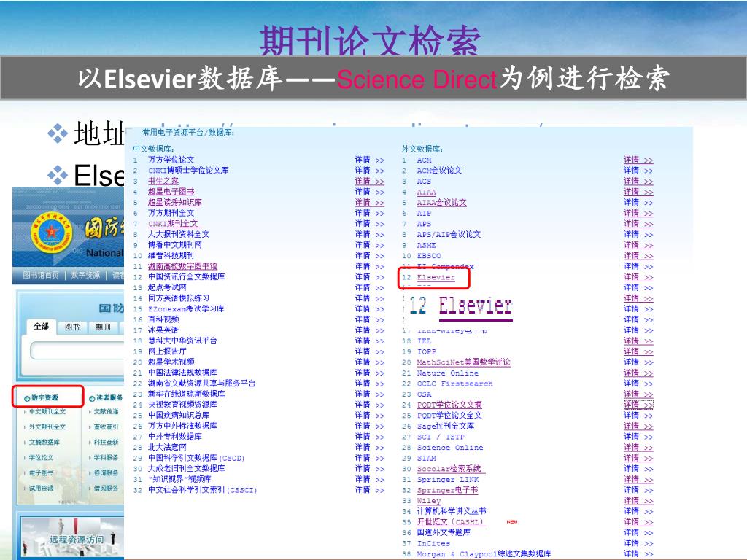Open the ACM foreign database link
Screen dimensions: 747x560
(x=425, y=160)
